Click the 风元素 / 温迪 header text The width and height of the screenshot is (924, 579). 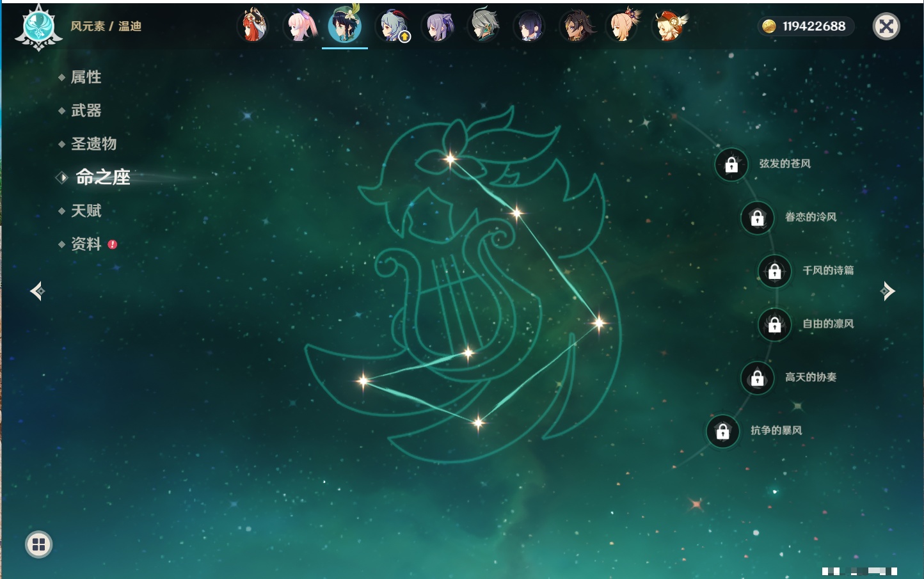click(x=106, y=26)
